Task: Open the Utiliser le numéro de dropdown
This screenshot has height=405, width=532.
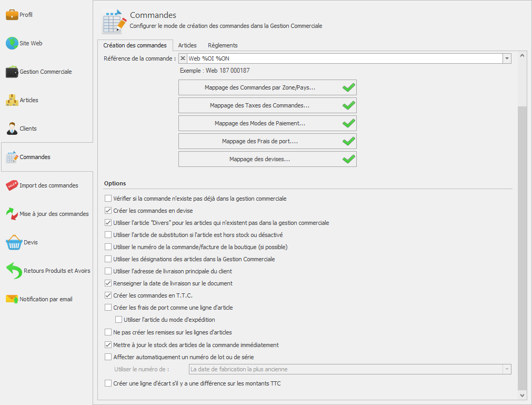Action: [x=507, y=369]
